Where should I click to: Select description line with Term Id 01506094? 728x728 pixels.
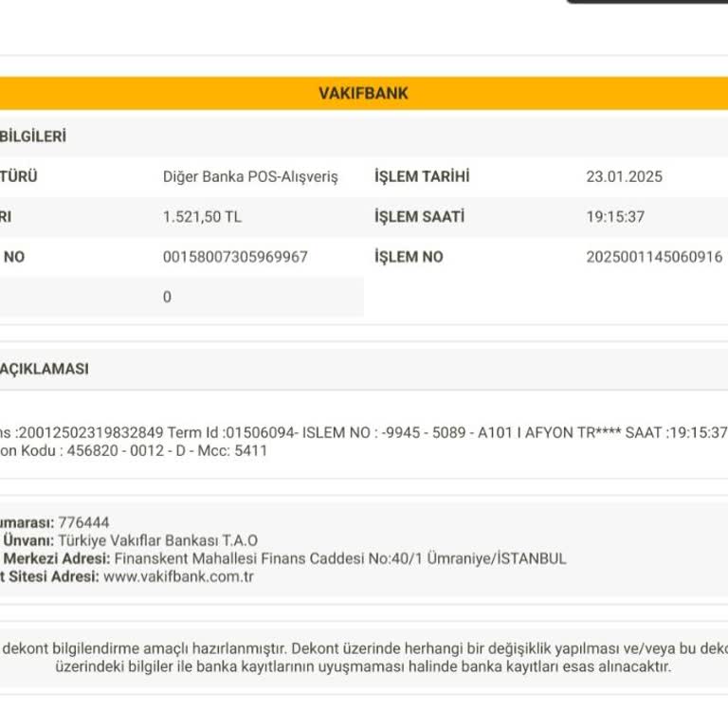click(364, 432)
